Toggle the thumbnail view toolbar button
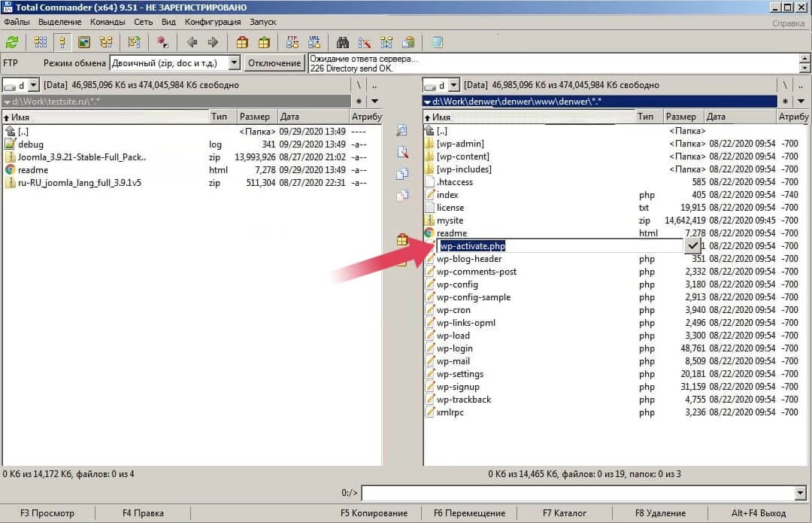 coord(84,42)
